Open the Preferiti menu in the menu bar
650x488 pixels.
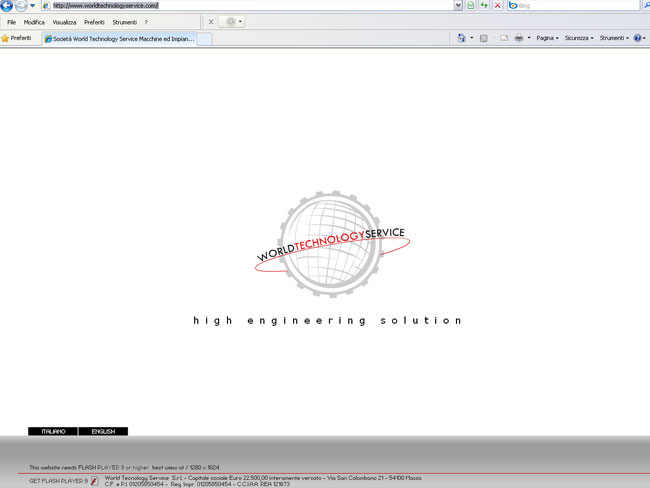pyautogui.click(x=94, y=22)
